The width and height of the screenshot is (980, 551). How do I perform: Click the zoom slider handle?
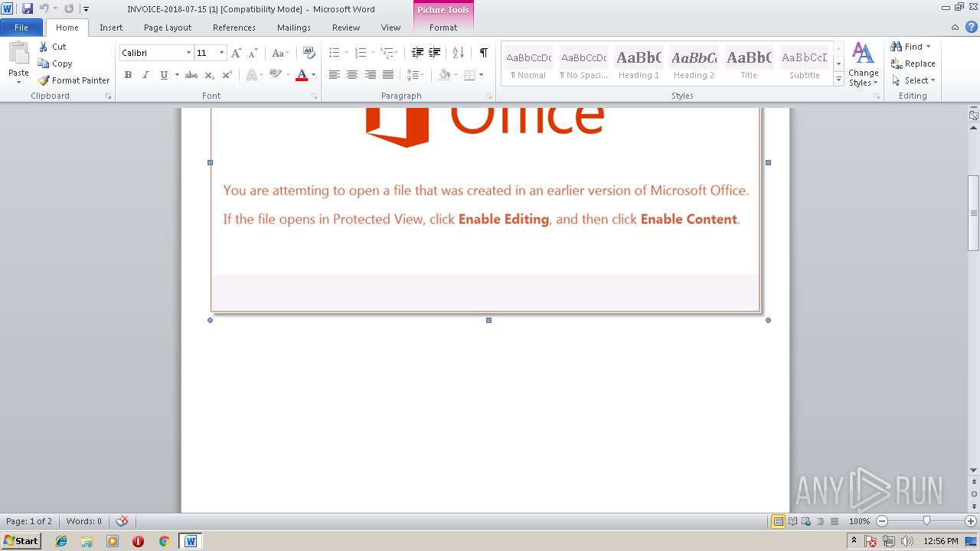[926, 521]
